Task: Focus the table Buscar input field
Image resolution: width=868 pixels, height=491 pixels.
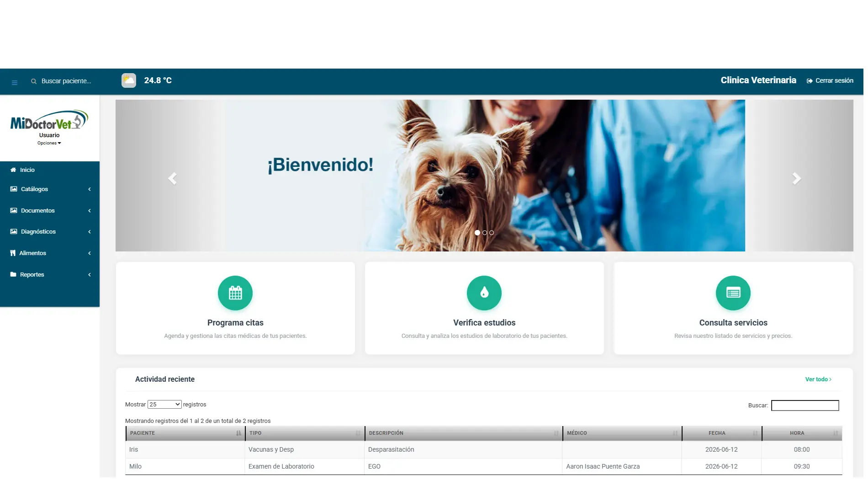Action: (x=805, y=406)
